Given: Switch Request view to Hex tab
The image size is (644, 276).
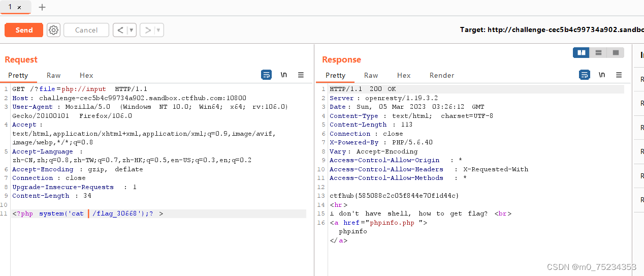Looking at the screenshot, I should [86, 75].
